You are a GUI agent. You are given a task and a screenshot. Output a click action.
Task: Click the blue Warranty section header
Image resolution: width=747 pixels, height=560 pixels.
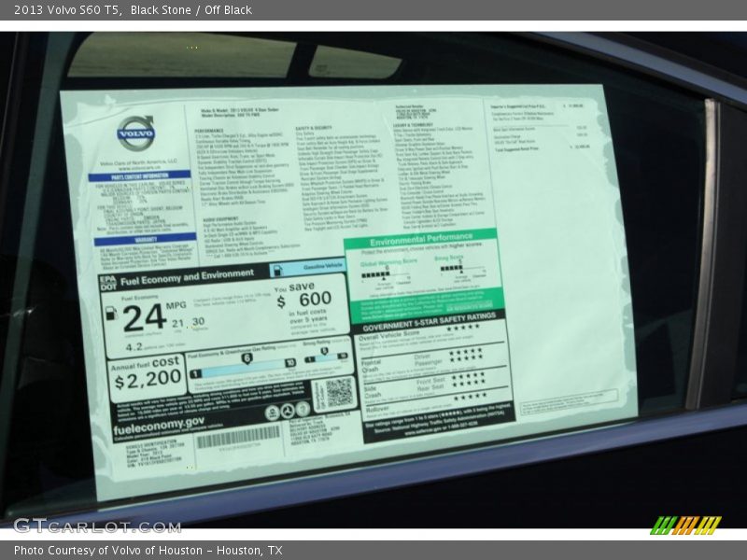[x=145, y=240]
